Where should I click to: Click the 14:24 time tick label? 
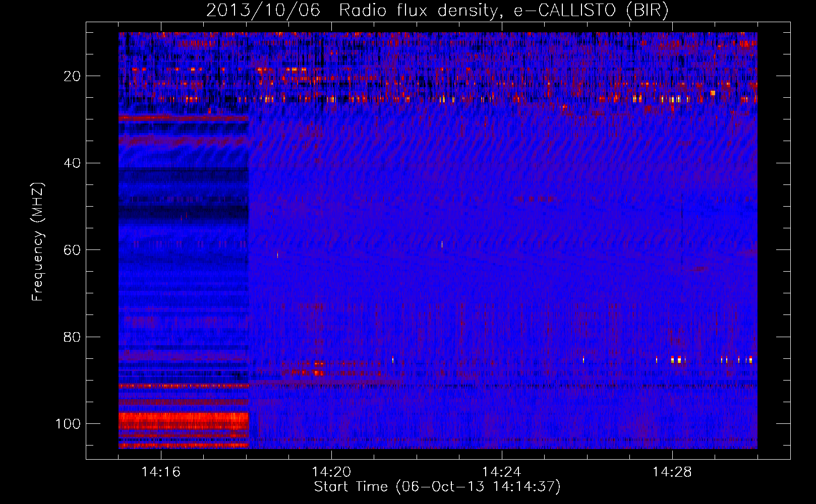[501, 472]
